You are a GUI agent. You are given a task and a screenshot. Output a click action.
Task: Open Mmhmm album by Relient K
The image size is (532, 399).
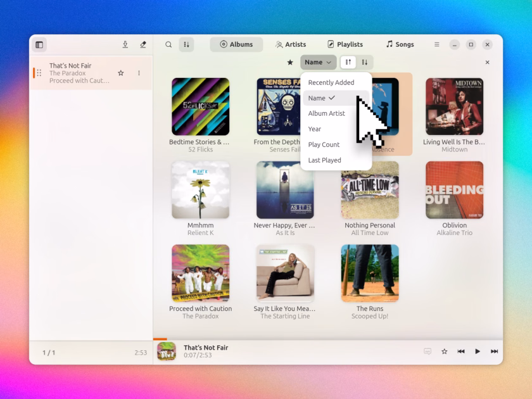tap(201, 190)
